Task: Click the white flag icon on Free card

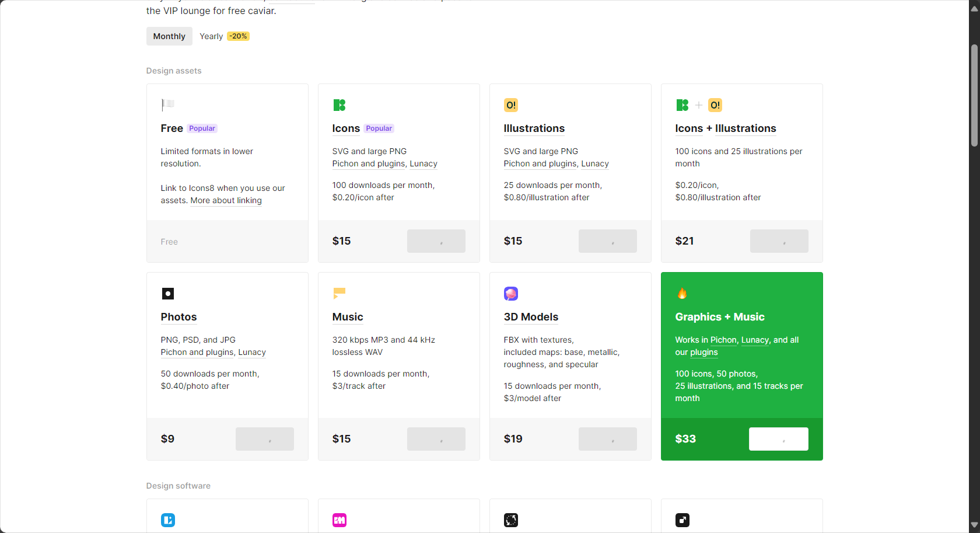Action: 167,105
